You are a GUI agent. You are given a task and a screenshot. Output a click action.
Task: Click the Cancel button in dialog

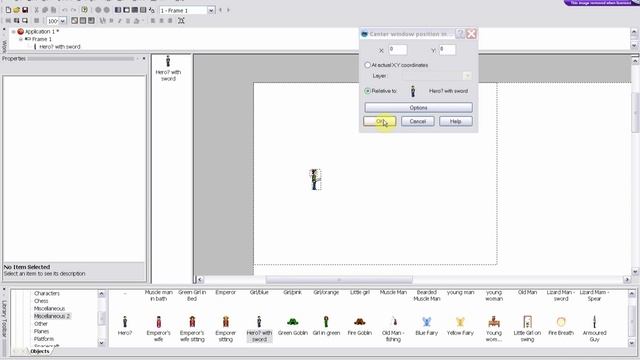tap(418, 121)
